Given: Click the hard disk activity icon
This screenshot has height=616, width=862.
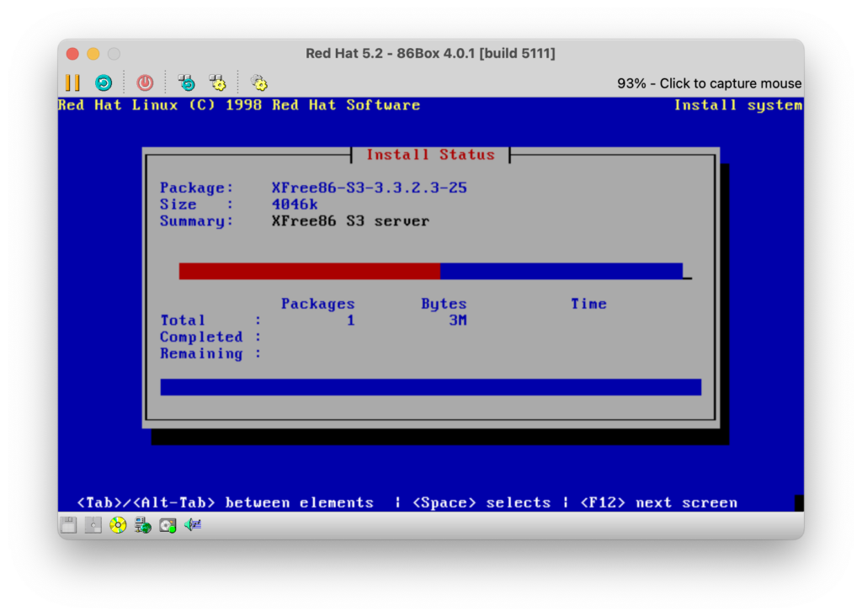Looking at the screenshot, I should point(168,525).
